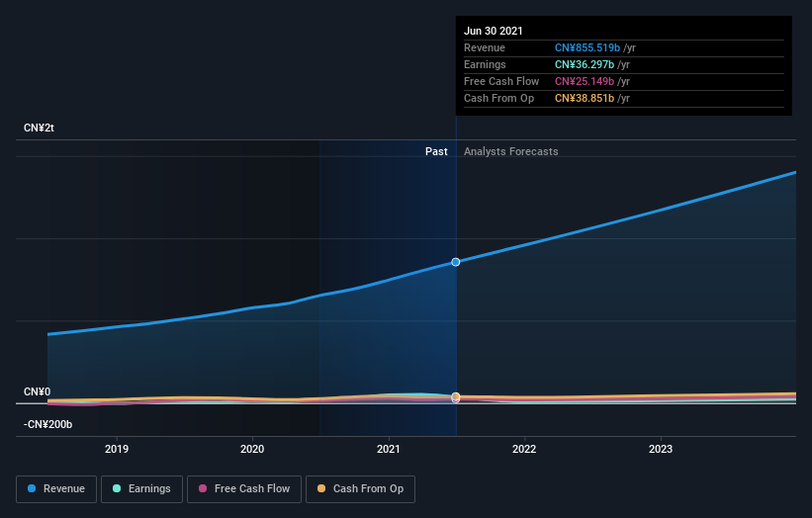
Task: Click the Revenue value CN¥855.519b
Action: (587, 47)
